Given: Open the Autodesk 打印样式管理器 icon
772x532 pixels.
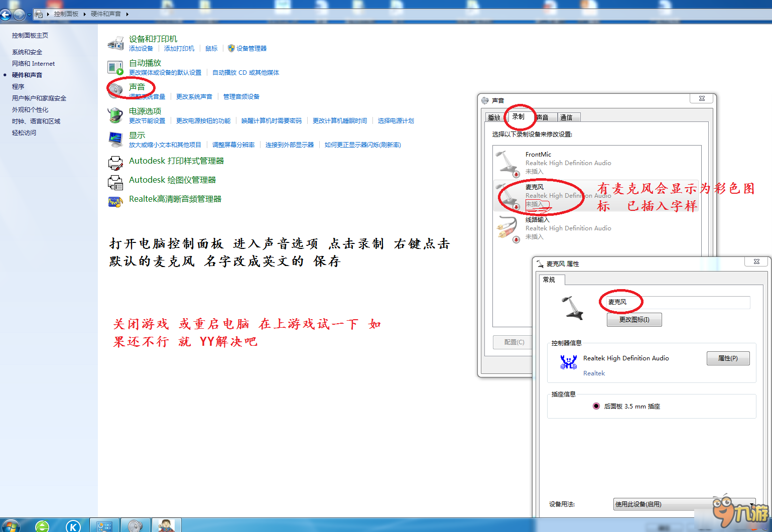Looking at the screenshot, I should [x=115, y=163].
